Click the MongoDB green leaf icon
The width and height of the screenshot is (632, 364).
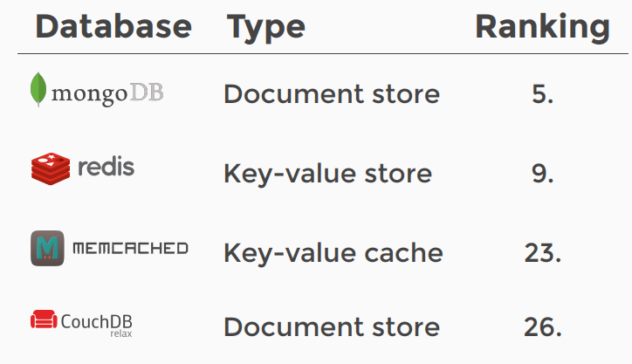pyautogui.click(x=38, y=91)
